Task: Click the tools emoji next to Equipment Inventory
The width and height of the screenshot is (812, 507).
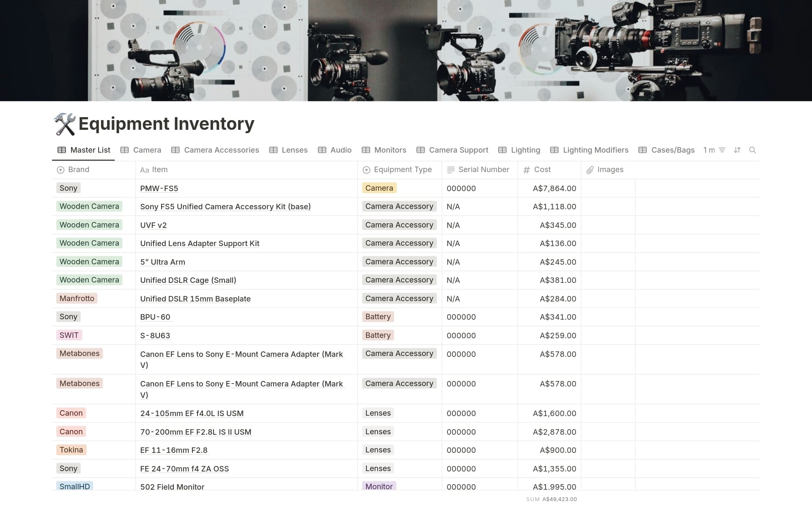Action: click(x=64, y=124)
